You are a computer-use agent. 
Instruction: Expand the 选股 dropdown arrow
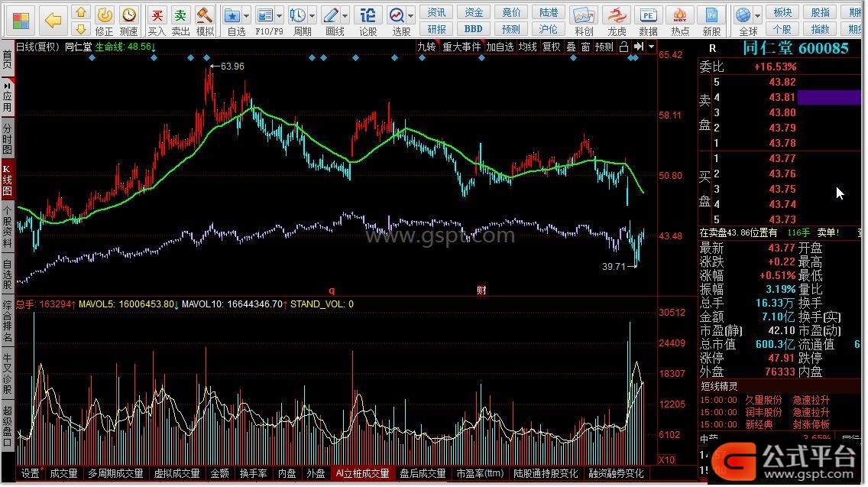coord(411,15)
